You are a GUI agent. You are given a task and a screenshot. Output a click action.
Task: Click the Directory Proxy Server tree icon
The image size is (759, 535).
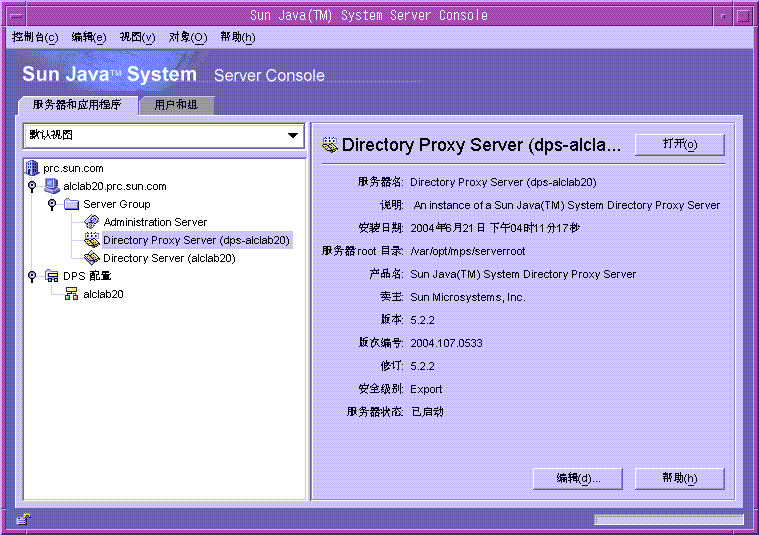(91, 240)
